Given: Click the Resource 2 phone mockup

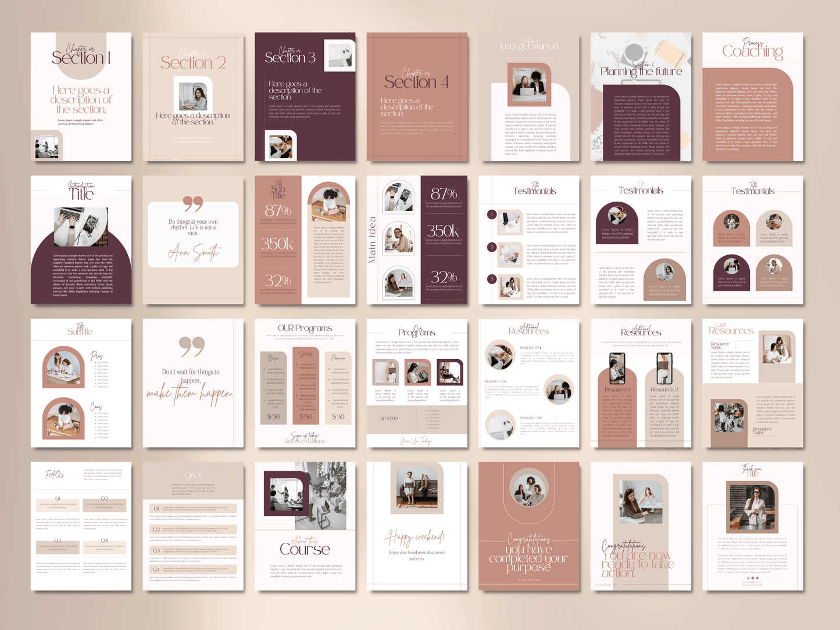Looking at the screenshot, I should (x=664, y=368).
